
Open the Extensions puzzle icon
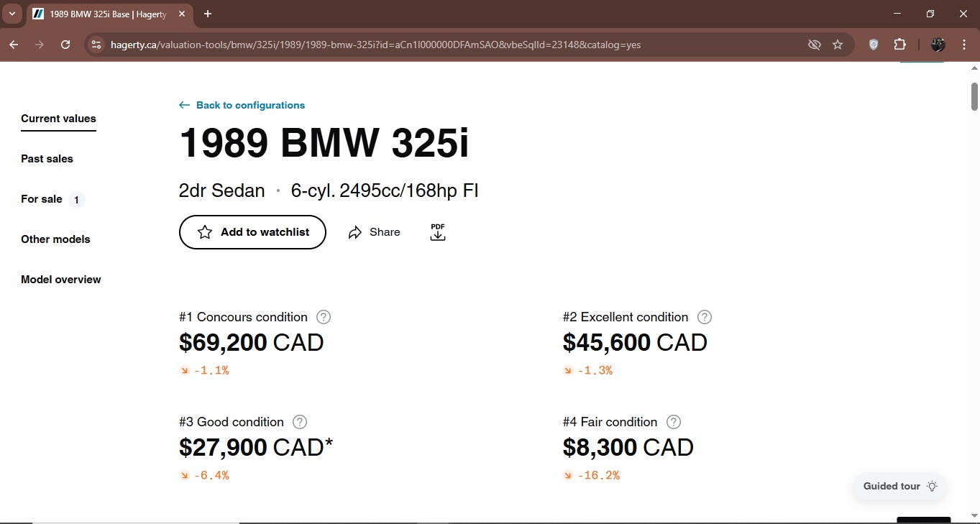pyautogui.click(x=899, y=45)
